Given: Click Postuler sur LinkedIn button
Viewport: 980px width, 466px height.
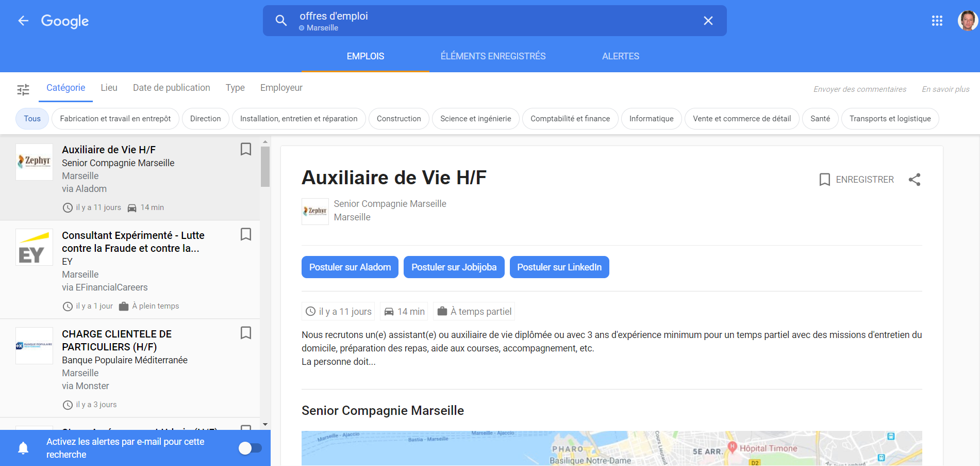Looking at the screenshot, I should 559,267.
